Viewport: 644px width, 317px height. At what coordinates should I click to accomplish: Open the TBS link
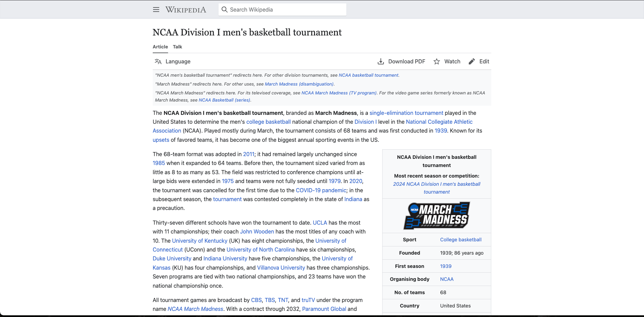tap(270, 300)
